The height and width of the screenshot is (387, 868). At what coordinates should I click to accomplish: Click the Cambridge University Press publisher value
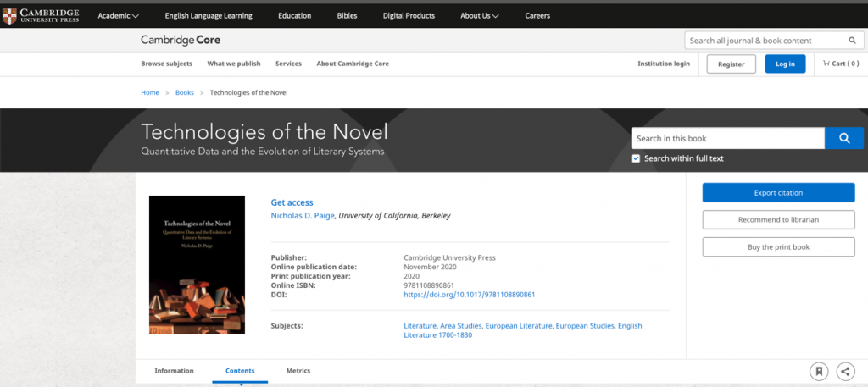click(449, 257)
